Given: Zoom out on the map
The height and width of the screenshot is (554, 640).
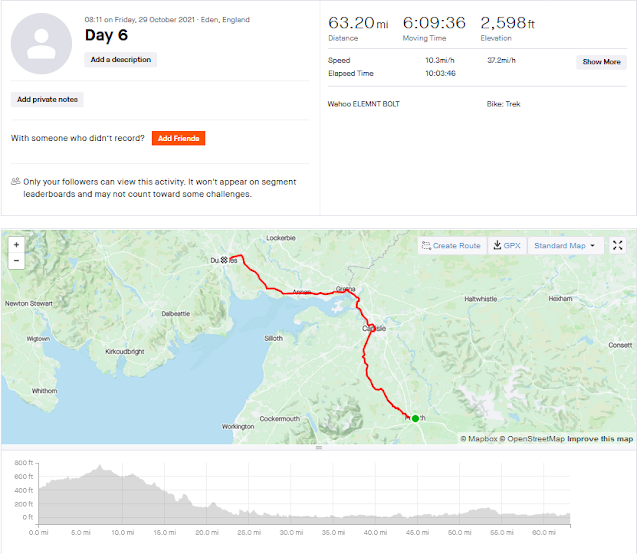Looking at the screenshot, I should 16,261.
